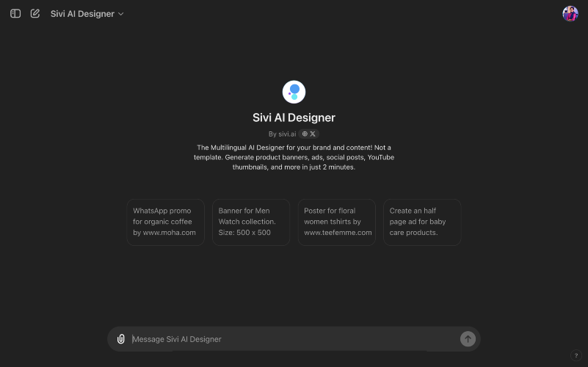Pick the Banner for Men Watch collection prompt
The width and height of the screenshot is (588, 367).
click(x=251, y=222)
